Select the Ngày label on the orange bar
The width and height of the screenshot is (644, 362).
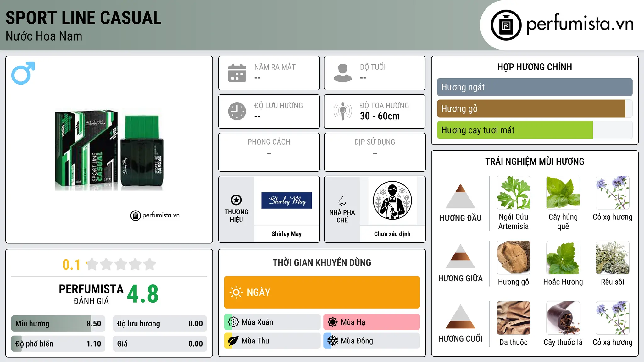pos(258,293)
